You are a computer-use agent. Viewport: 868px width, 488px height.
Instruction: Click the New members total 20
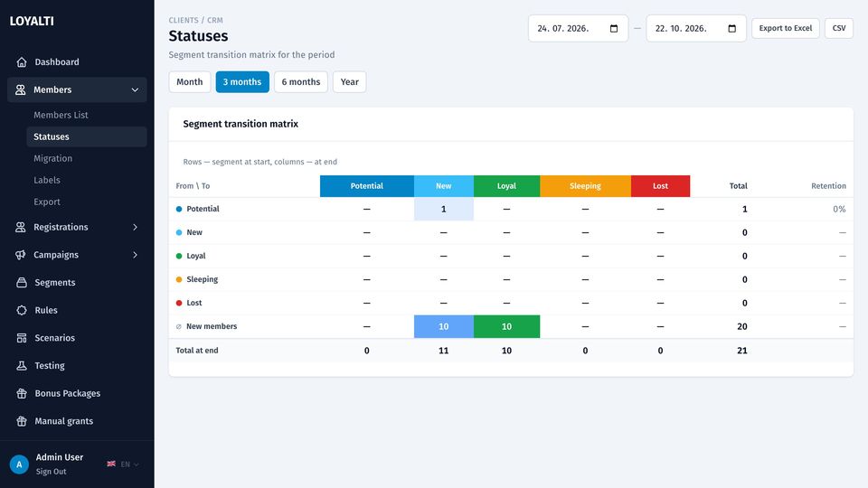pos(741,326)
